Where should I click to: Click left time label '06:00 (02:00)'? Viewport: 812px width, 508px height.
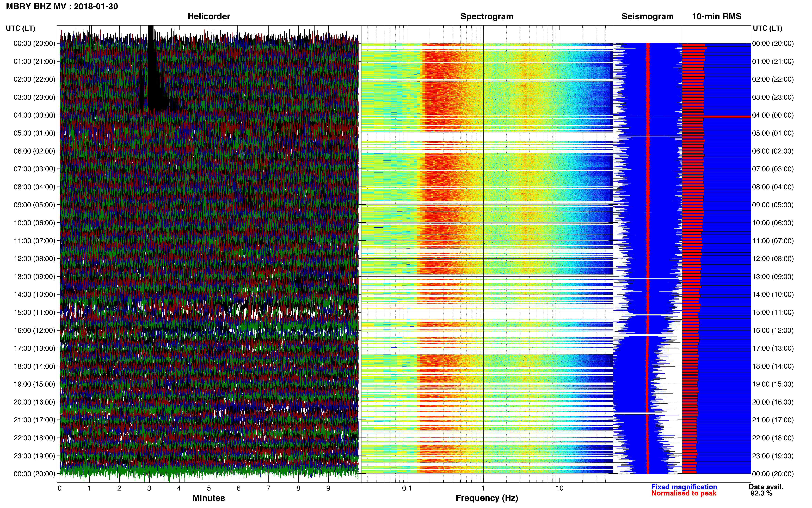[34, 151]
